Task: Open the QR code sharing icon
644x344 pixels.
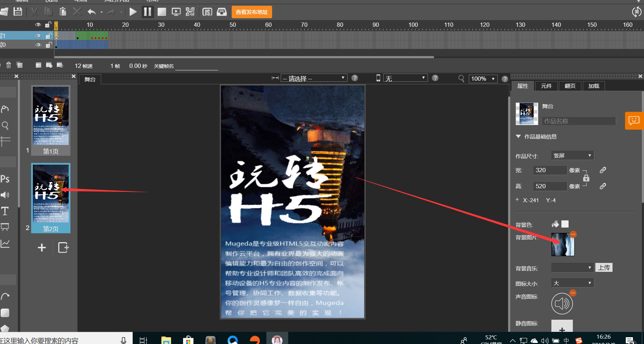Action: [190, 12]
